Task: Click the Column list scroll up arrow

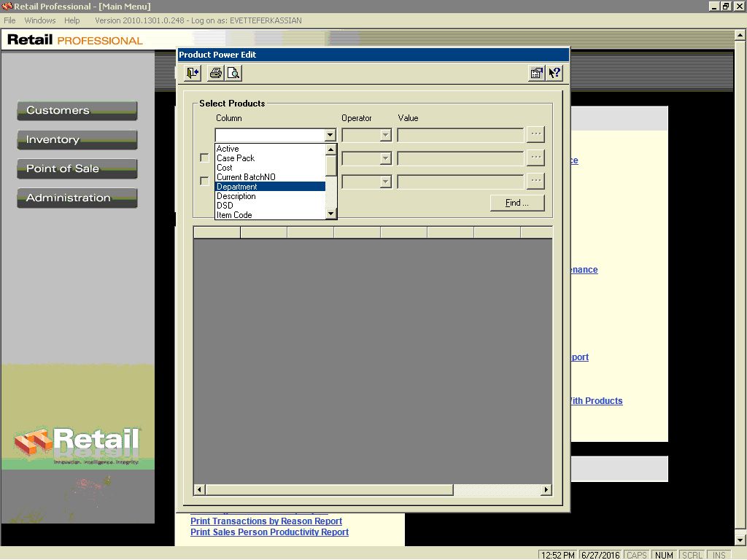Action: point(331,149)
